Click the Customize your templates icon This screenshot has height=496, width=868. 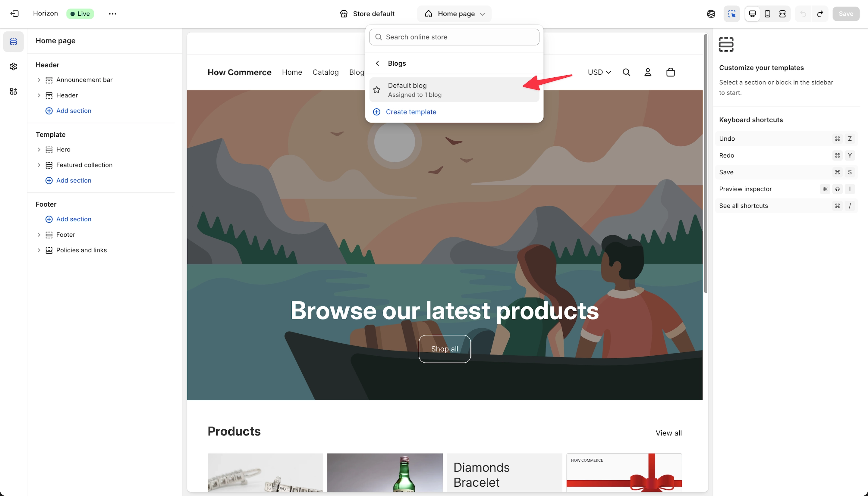(726, 45)
